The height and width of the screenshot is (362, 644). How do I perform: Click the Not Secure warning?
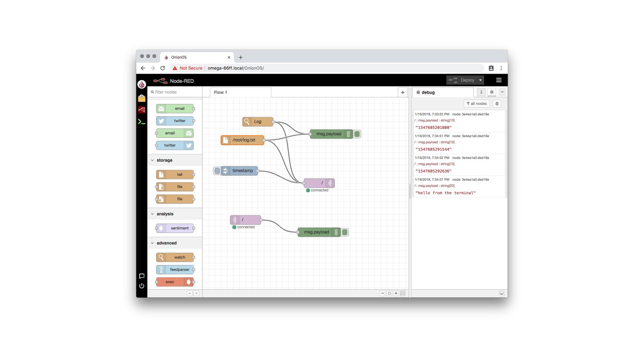click(x=188, y=68)
